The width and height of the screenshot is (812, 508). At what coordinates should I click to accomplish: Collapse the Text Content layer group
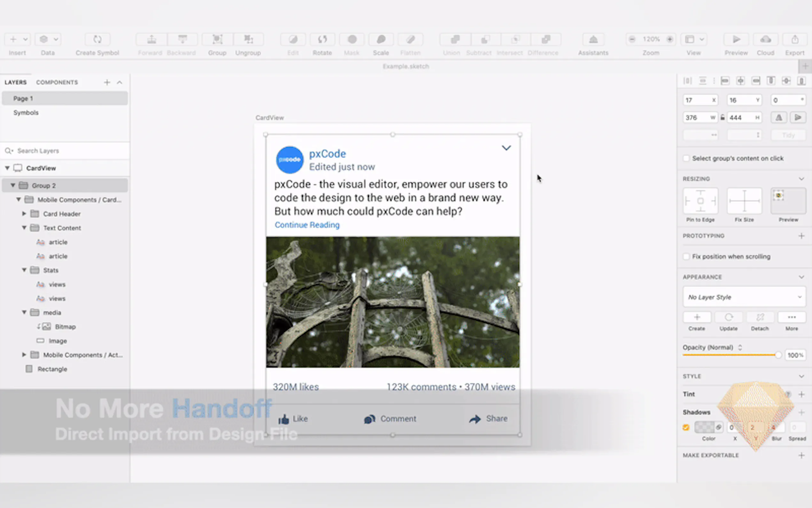(24, 228)
